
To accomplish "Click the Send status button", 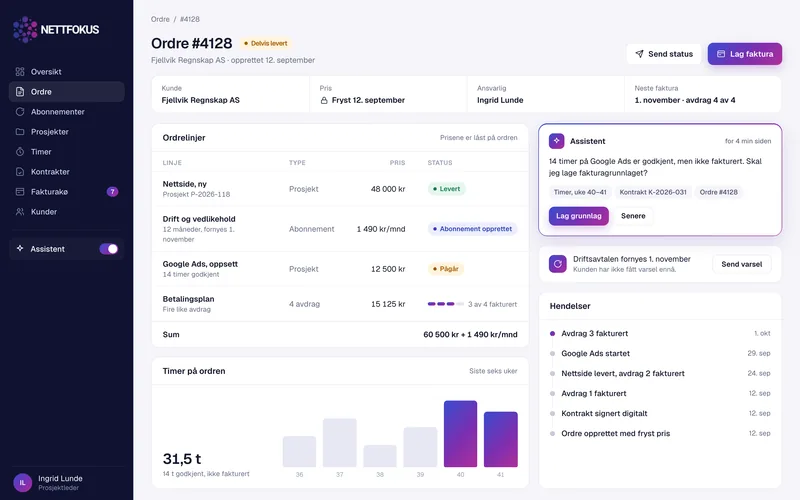I will coord(664,54).
